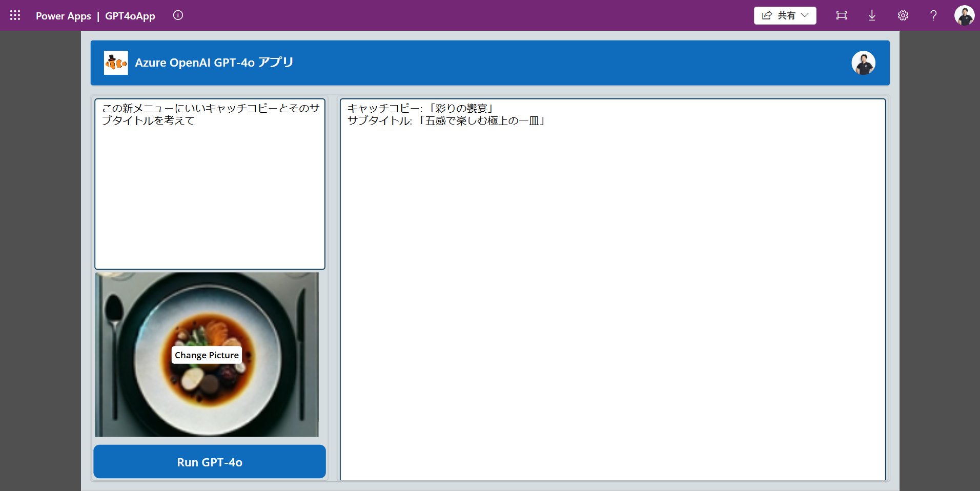Click the user avatar in the blue app banner
Screen dimensions: 980x491
[864, 63]
